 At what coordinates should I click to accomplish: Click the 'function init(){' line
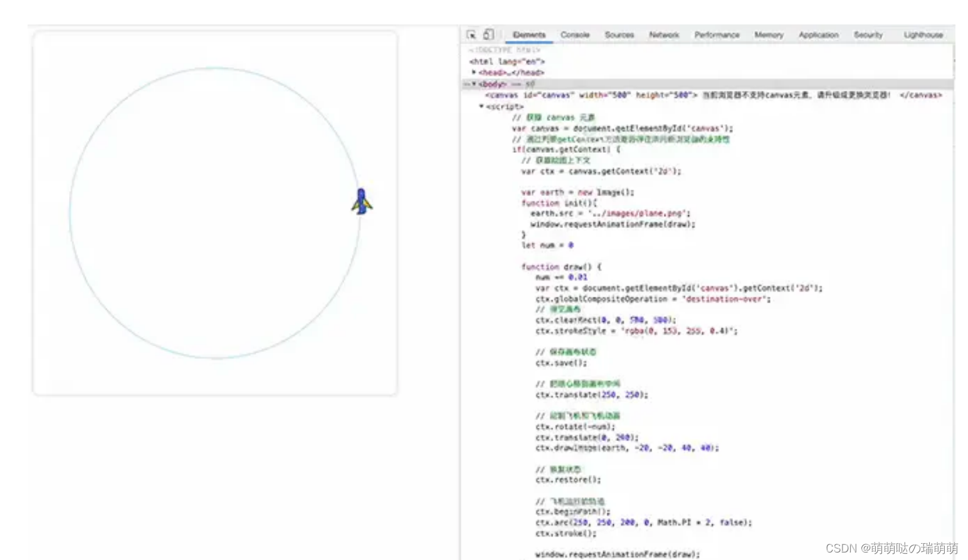[x=559, y=203]
